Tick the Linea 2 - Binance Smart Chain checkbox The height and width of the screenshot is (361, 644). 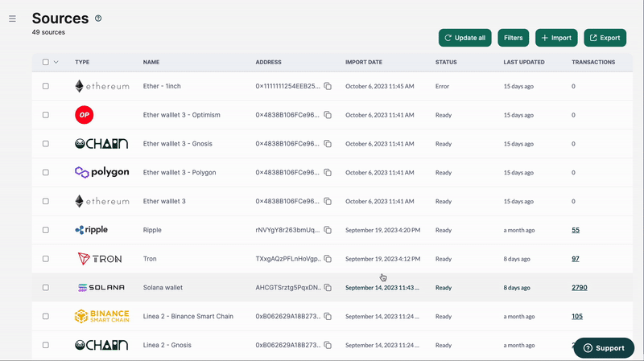tap(46, 316)
